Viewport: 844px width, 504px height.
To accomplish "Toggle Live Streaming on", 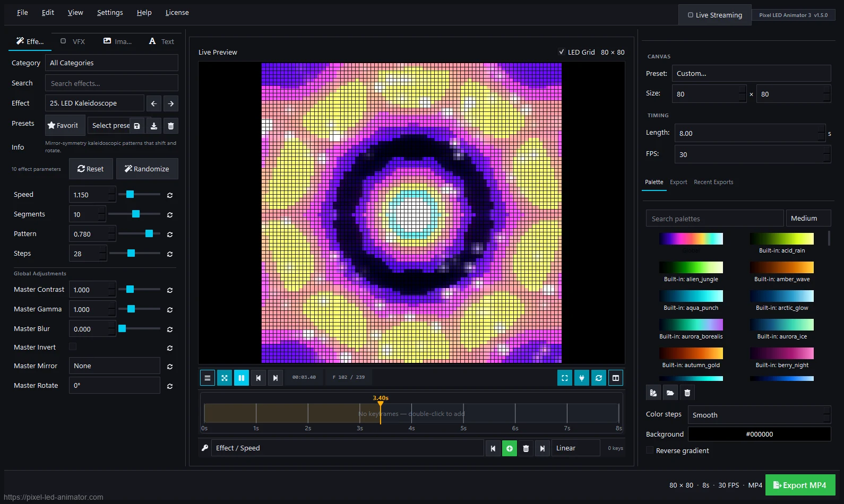I will [x=715, y=15].
